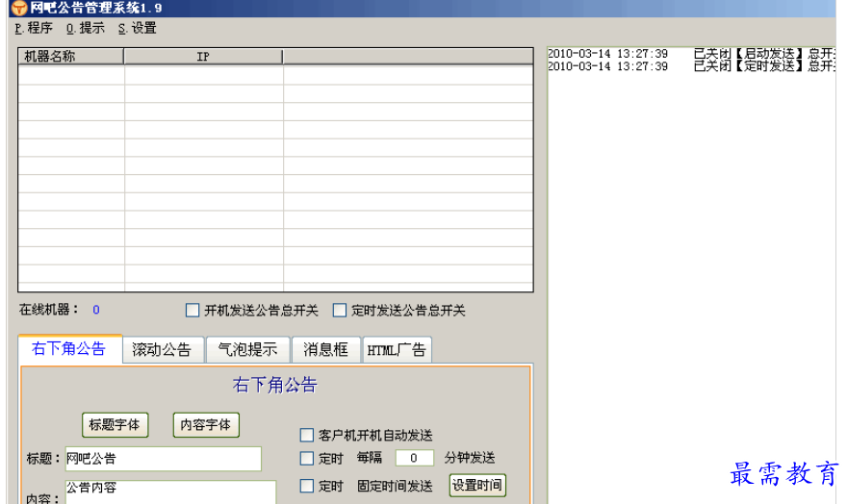The image size is (847, 504).
Task: Tick the 定时 每隔 分钟发送 checkbox
Action: 307,458
